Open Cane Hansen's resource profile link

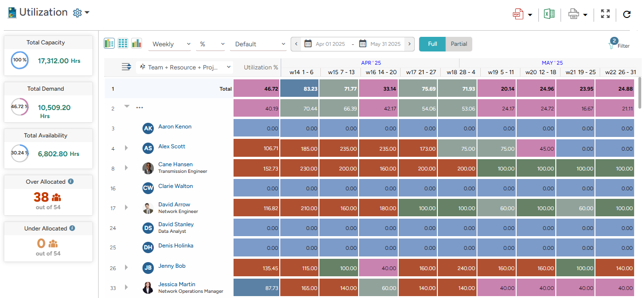click(x=175, y=164)
